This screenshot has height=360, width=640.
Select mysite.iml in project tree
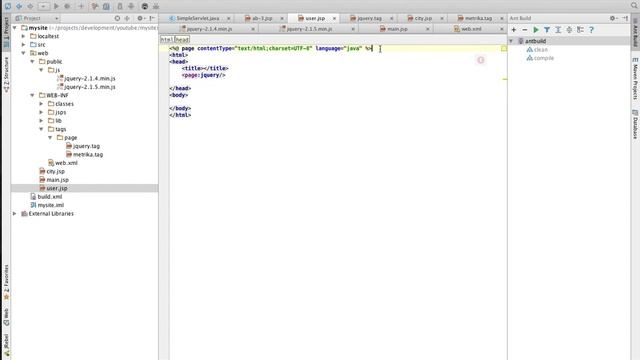point(51,205)
